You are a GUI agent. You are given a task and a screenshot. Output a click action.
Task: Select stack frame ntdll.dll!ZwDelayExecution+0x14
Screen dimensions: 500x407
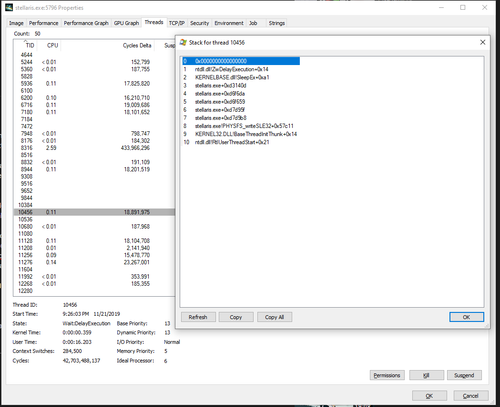click(232, 69)
